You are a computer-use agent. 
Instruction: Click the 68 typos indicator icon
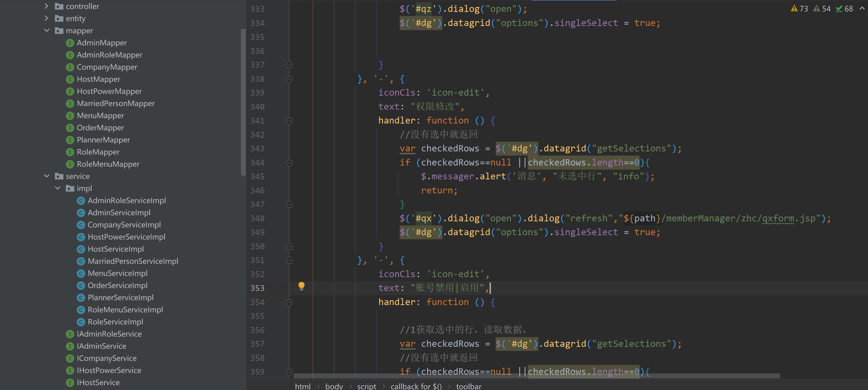(x=839, y=9)
